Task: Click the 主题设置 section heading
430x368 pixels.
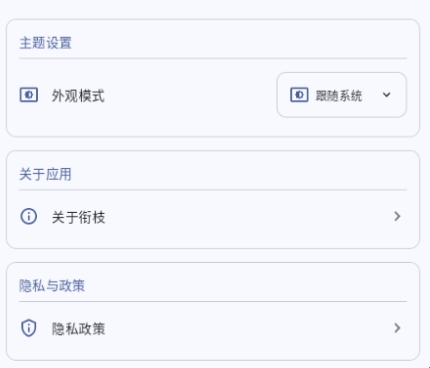Action: pyautogui.click(x=45, y=43)
